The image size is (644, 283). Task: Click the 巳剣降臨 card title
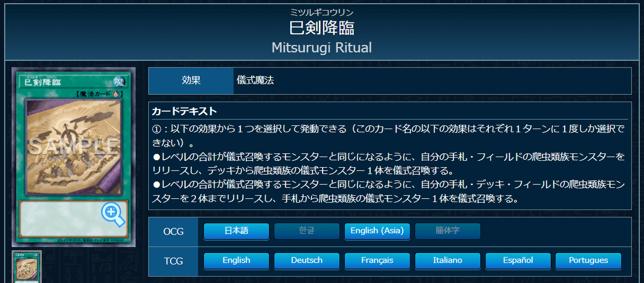(321, 28)
